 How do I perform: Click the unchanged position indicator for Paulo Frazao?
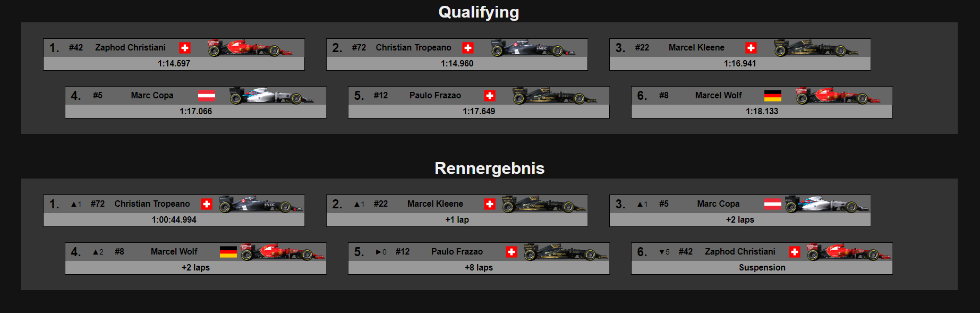[x=381, y=252]
